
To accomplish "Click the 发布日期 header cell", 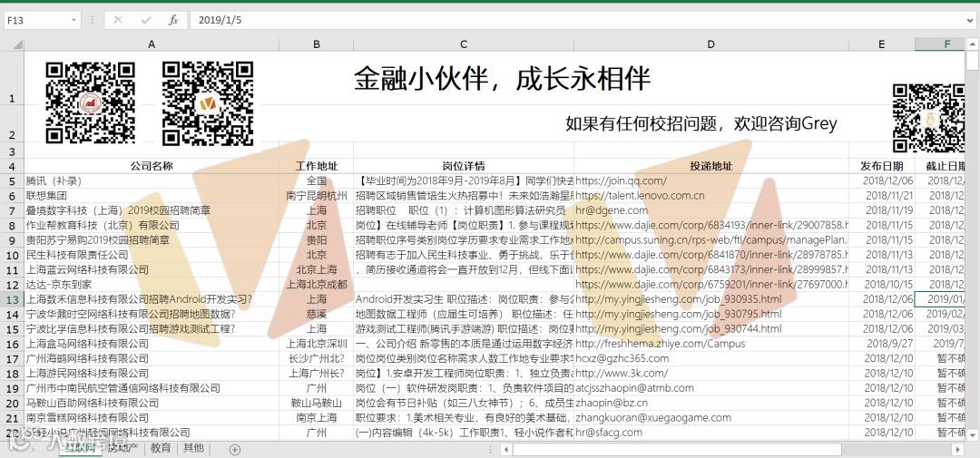I will tap(882, 166).
